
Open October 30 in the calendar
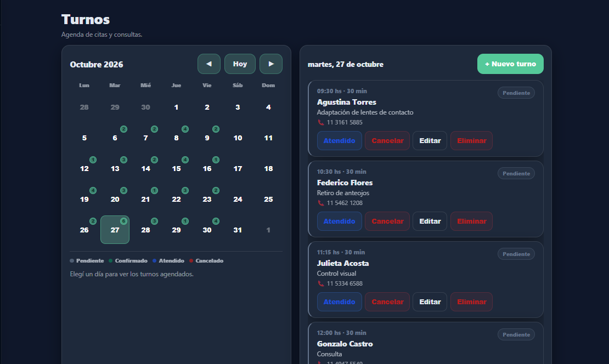coord(207,230)
